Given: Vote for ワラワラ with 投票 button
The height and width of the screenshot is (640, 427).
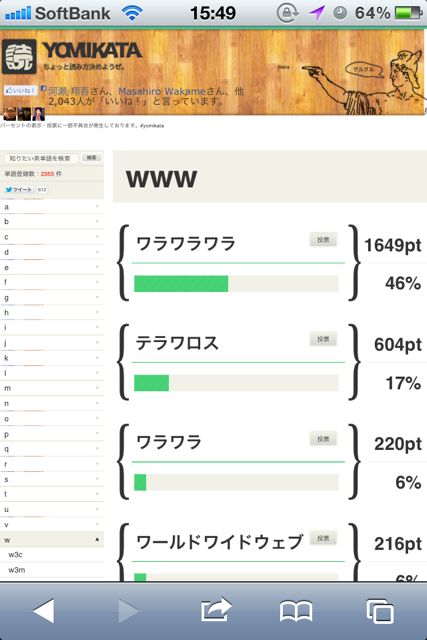Looking at the screenshot, I should tap(323, 439).
